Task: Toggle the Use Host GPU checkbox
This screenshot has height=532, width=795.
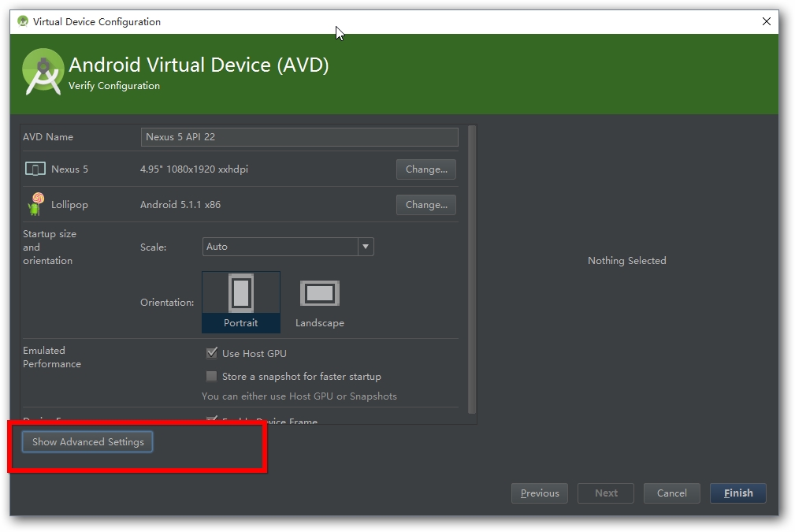Action: [211, 353]
